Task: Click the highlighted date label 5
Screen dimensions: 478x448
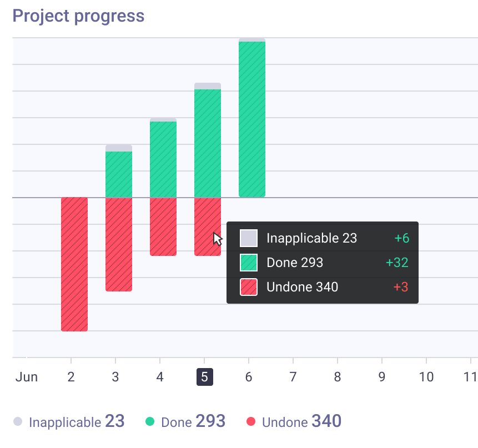Action: pyautogui.click(x=204, y=377)
